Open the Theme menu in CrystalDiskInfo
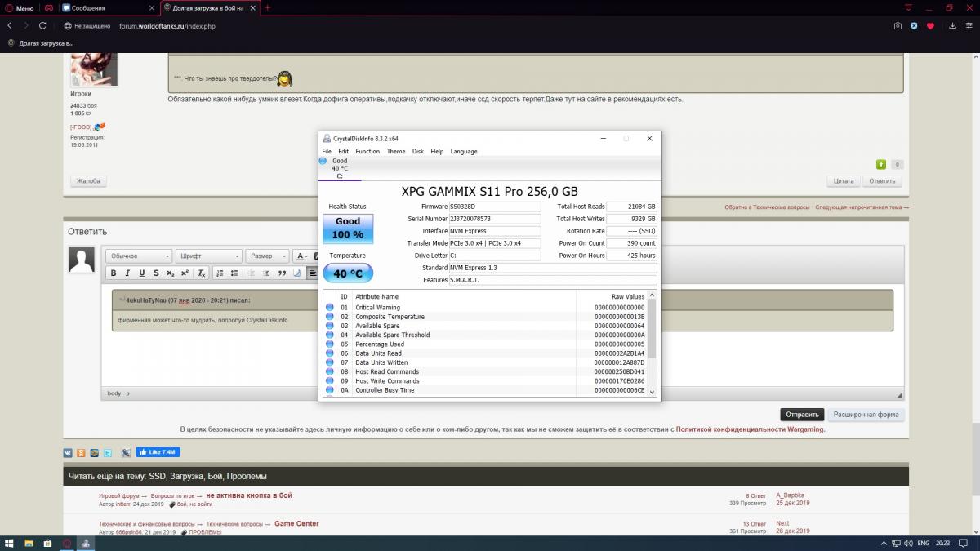Screen dimensions: 980x551 [395, 152]
